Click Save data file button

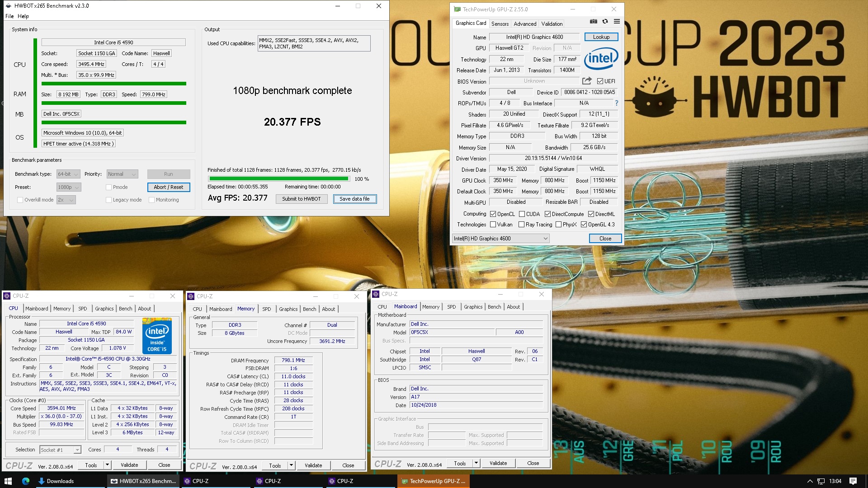(354, 199)
